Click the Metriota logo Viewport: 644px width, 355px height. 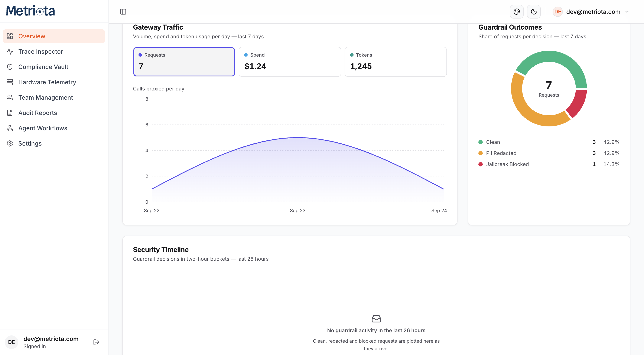point(30,11)
